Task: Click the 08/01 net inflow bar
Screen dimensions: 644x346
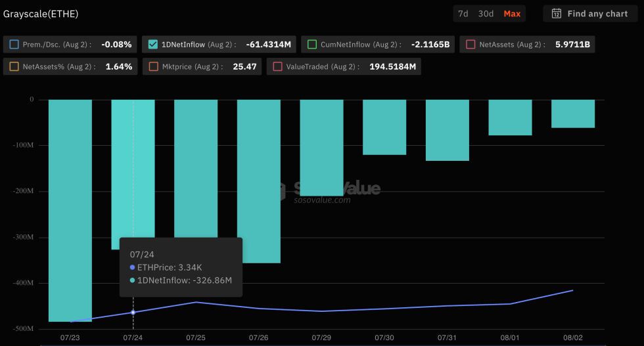Action: coord(510,118)
